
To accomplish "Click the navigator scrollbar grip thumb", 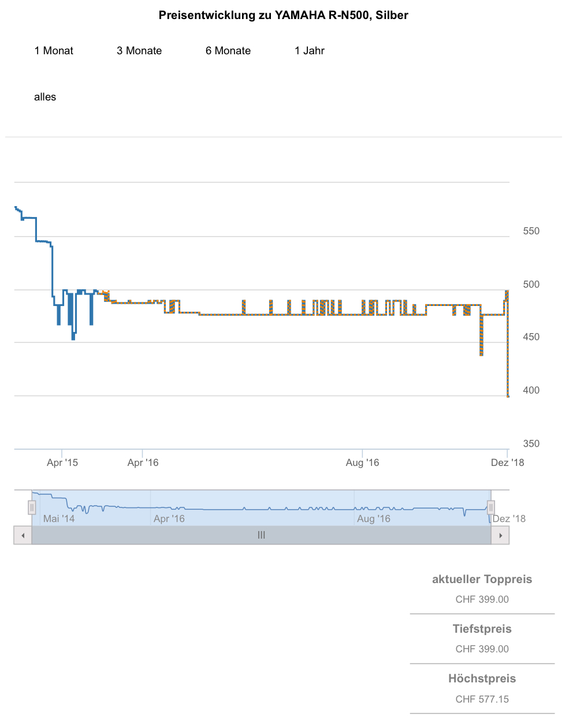I will (261, 535).
